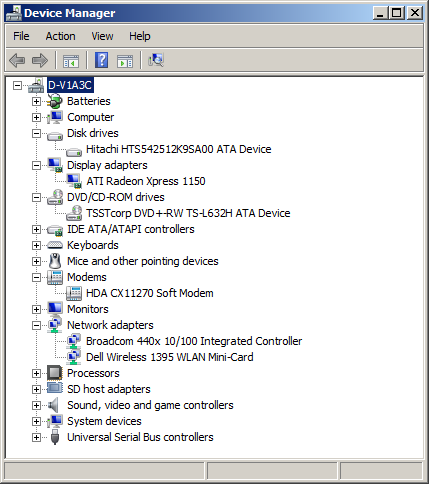Click the Show/Hide Console Tree toolbar icon
Image resolution: width=429 pixels, height=484 pixels.
point(71,61)
